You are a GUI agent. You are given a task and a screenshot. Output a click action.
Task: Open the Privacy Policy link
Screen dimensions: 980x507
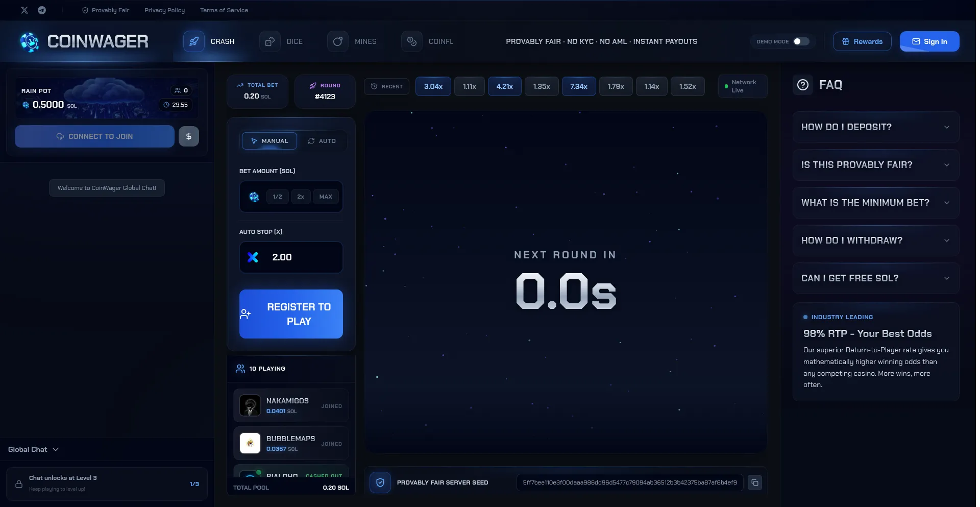[164, 10]
